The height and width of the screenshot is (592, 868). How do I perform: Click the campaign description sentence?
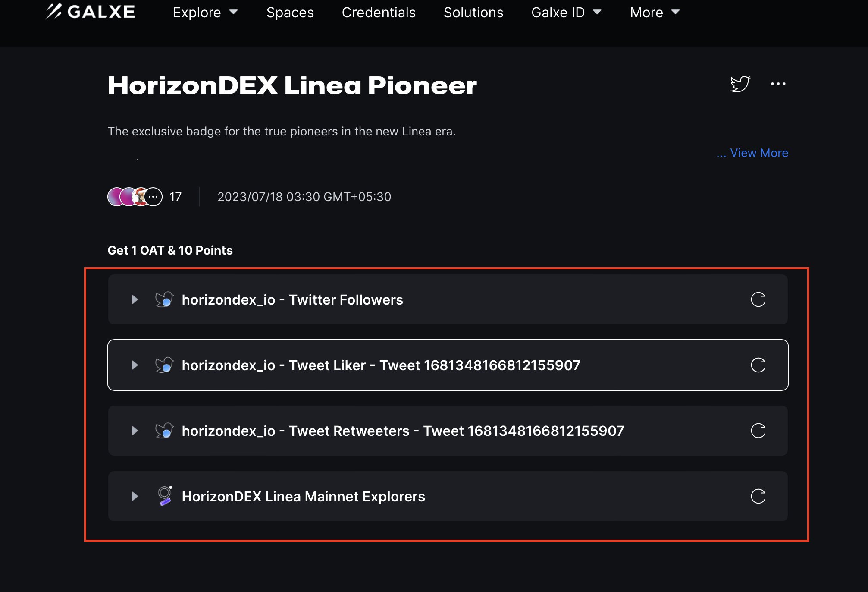pyautogui.click(x=281, y=131)
